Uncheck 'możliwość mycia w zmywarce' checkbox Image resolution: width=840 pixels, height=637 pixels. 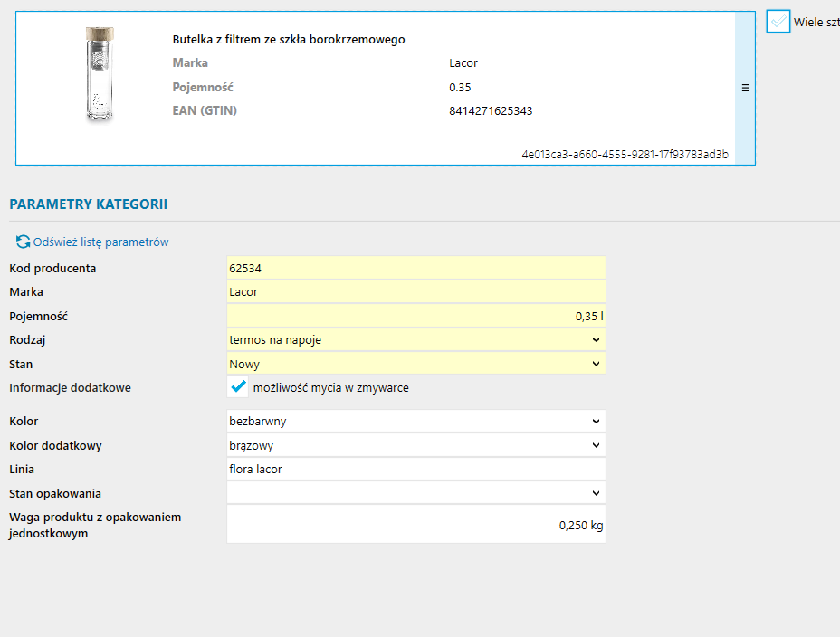point(238,387)
